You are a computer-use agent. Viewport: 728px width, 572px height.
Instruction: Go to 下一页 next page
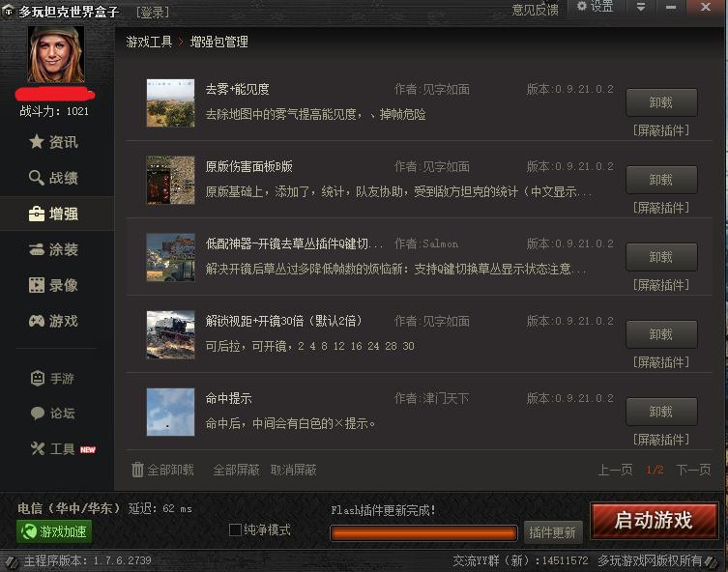pyautogui.click(x=693, y=470)
